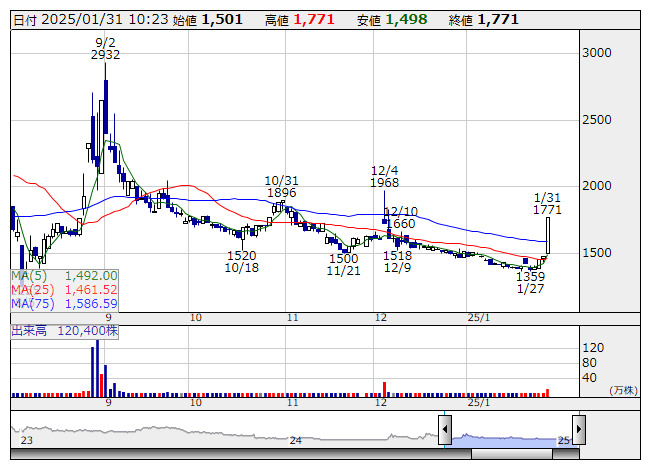Click the blue selected range in navigator

511,438
